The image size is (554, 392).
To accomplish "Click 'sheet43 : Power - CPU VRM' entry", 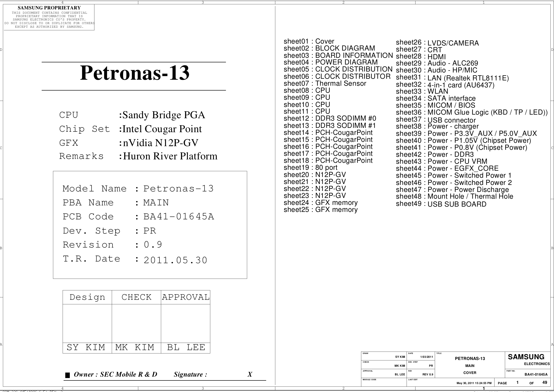I will [x=442, y=161].
